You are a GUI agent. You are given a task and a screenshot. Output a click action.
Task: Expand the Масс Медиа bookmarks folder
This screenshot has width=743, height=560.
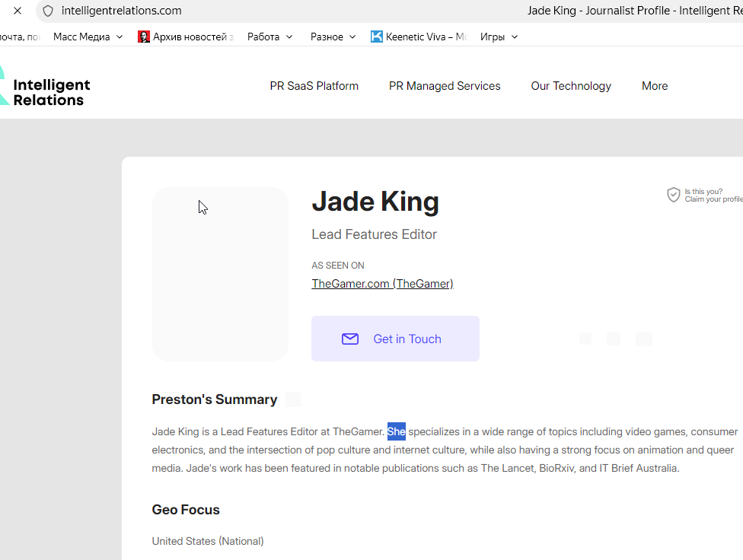[88, 37]
